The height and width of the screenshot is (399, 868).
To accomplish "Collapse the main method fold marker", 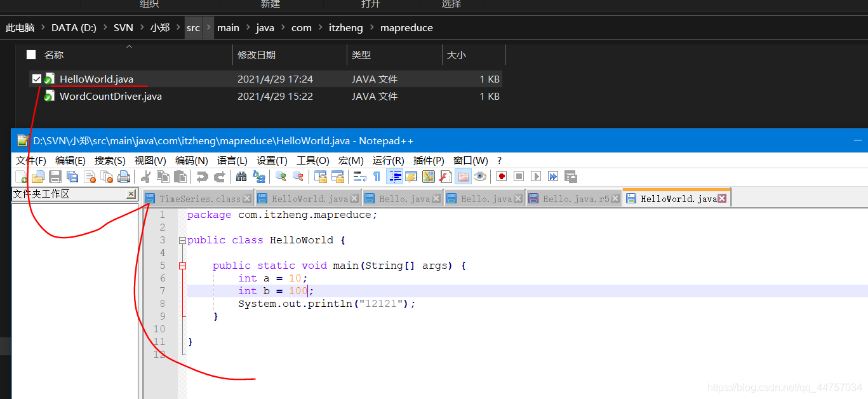I will (182, 266).
